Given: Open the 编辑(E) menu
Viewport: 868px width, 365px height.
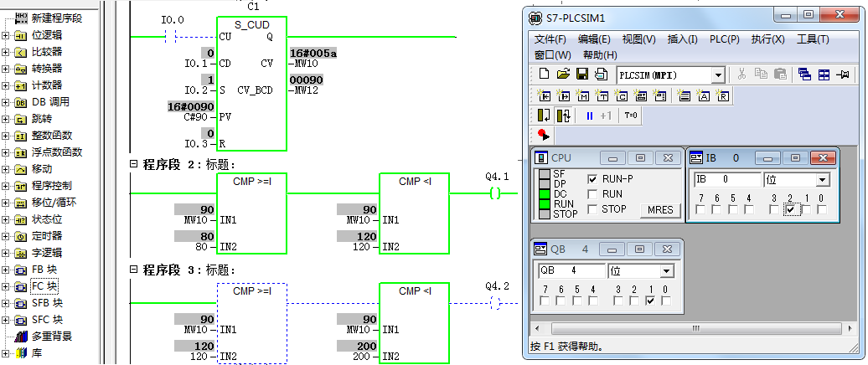Looking at the screenshot, I should [x=594, y=39].
